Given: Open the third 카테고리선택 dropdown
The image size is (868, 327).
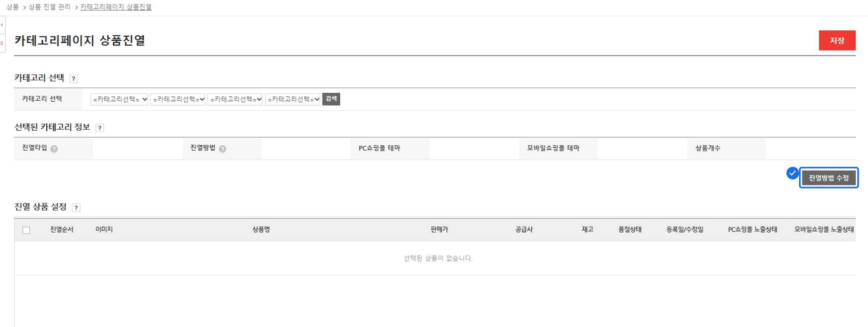Looking at the screenshot, I should (235, 99).
